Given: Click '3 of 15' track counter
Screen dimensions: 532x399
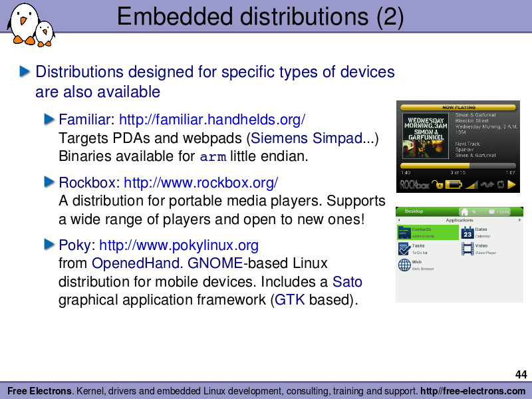Looking at the screenshot, I should (458, 173).
